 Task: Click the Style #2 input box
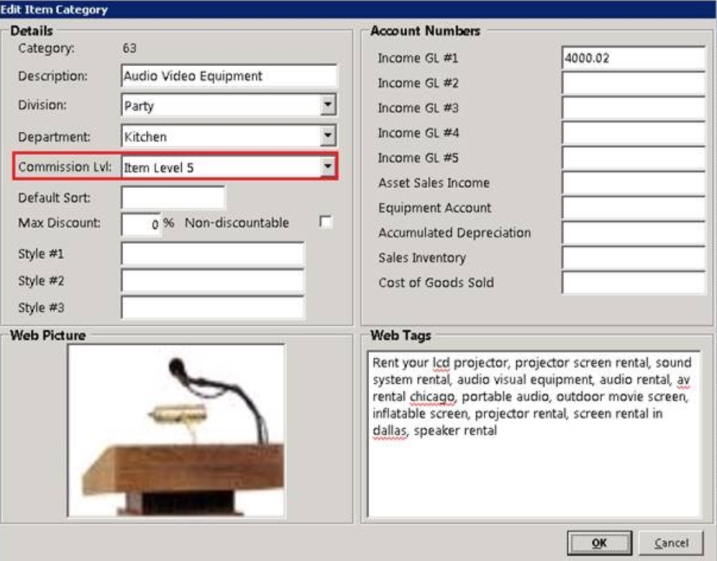(212, 281)
